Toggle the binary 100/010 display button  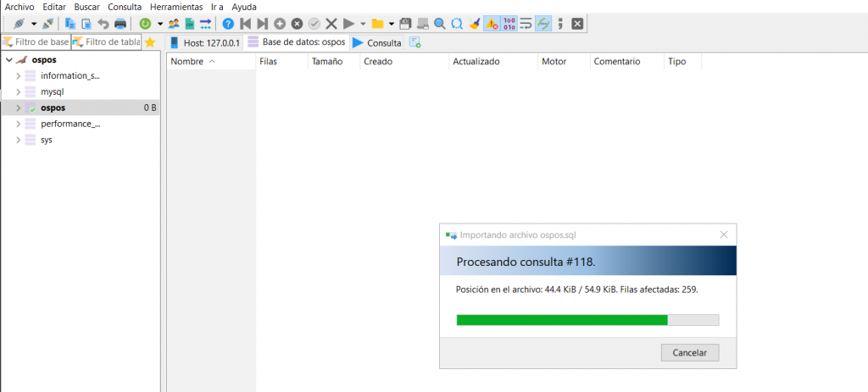pos(509,24)
